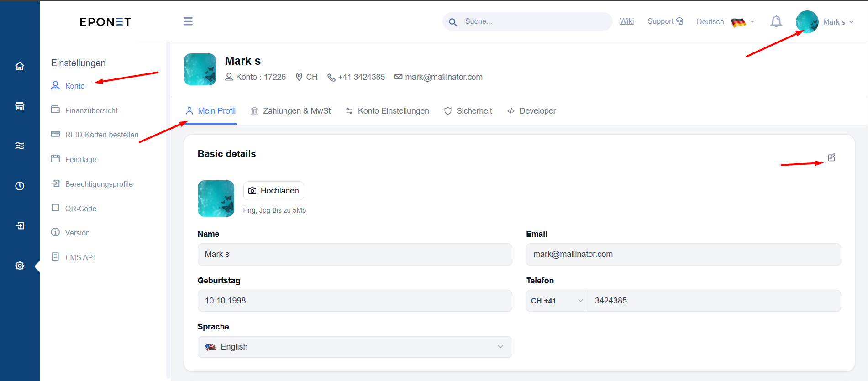Open the Sicherheit tab

(x=468, y=111)
